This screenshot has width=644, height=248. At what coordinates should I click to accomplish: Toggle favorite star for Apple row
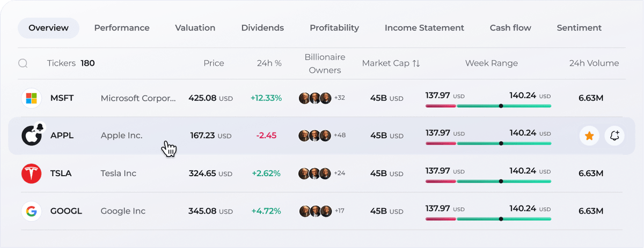click(589, 136)
